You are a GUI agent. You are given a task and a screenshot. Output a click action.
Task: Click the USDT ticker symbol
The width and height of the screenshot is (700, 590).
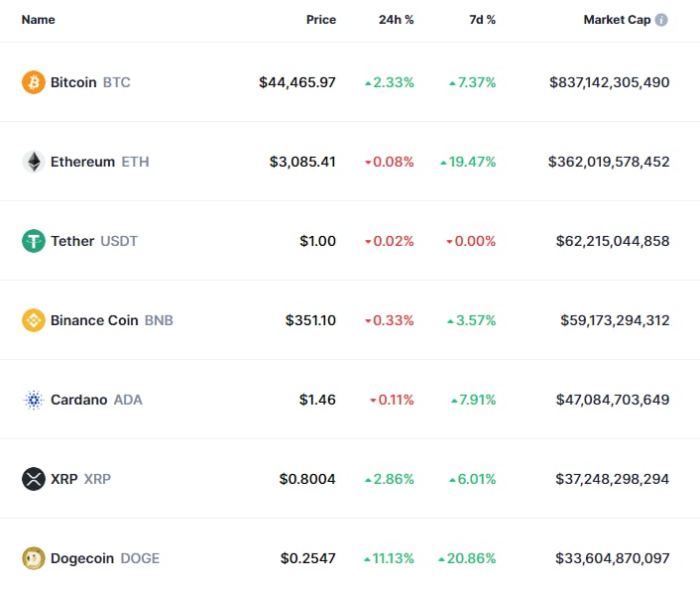(x=119, y=241)
